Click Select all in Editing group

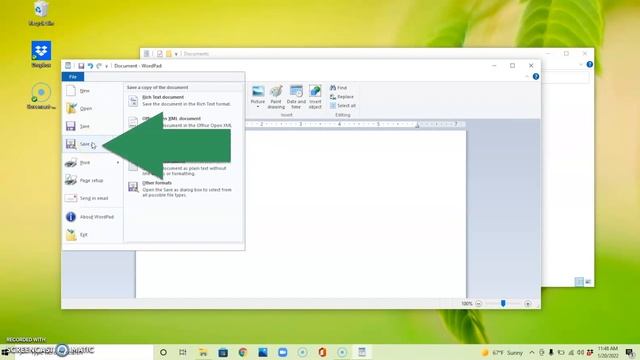pyautogui.click(x=342, y=106)
